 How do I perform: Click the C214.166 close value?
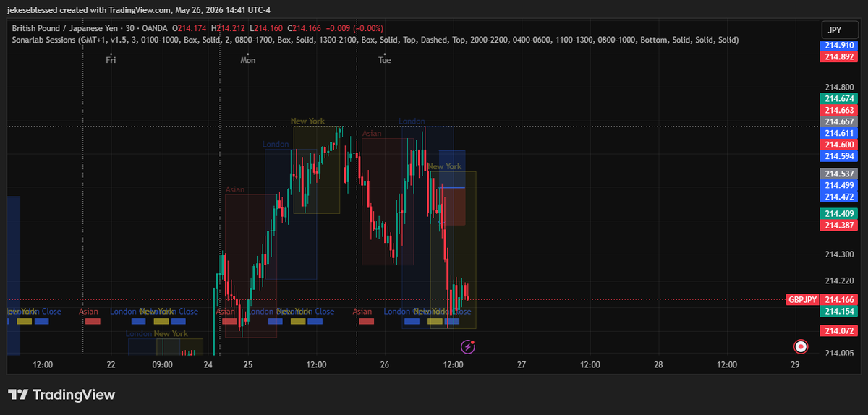(303, 28)
